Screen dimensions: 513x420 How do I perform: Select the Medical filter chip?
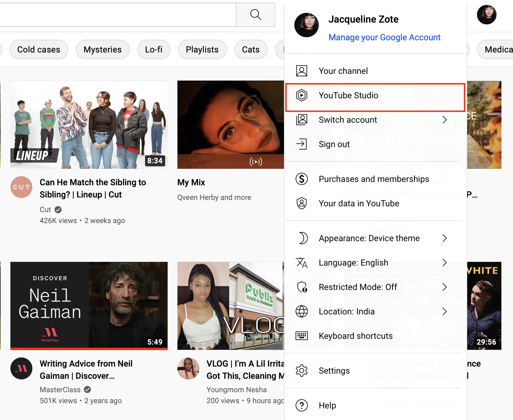pyautogui.click(x=495, y=49)
